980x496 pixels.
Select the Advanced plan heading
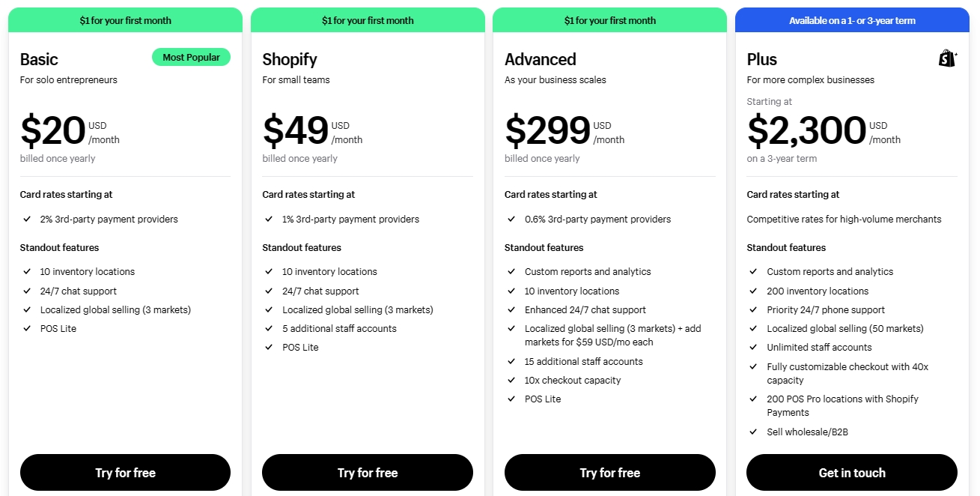pos(540,59)
